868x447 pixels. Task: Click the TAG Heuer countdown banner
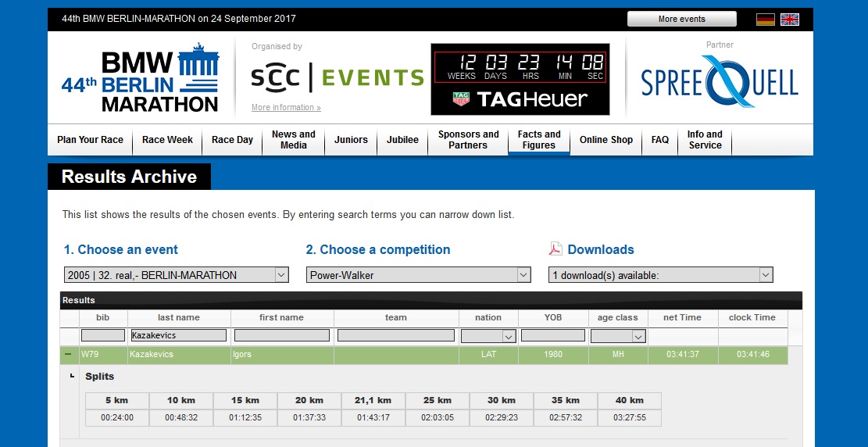coord(520,79)
